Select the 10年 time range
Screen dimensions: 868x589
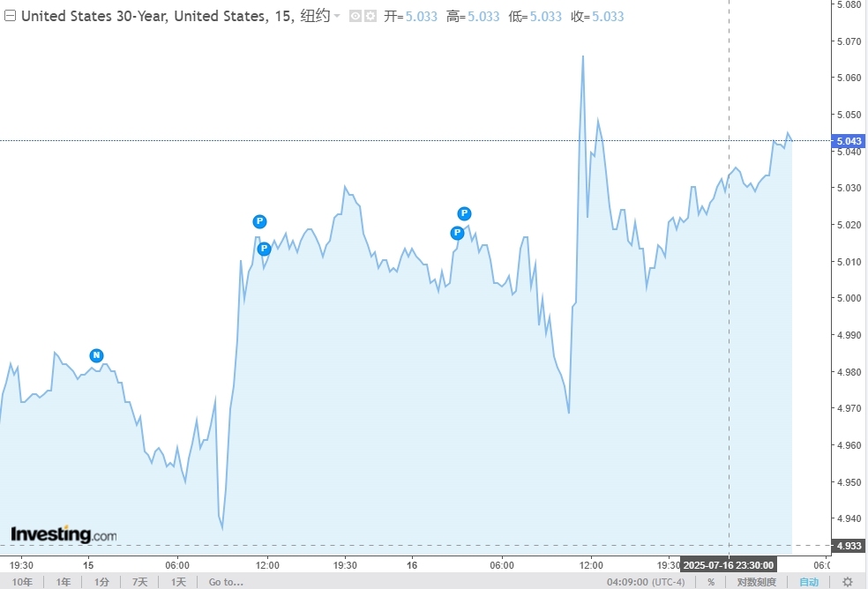22,582
